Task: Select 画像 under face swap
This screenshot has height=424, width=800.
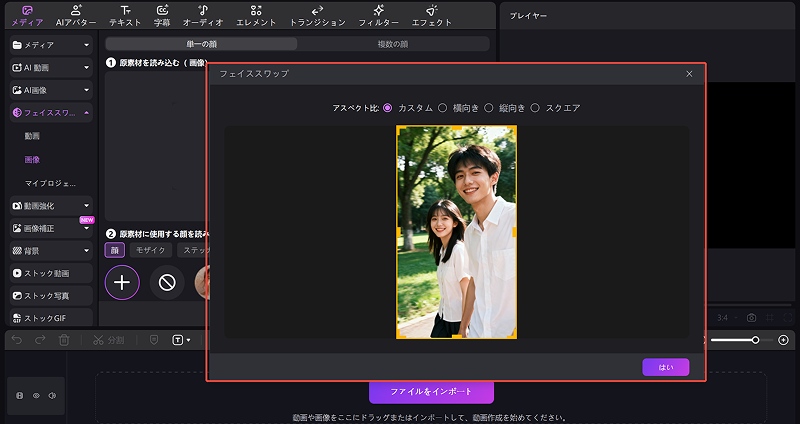Action: pyautogui.click(x=32, y=160)
